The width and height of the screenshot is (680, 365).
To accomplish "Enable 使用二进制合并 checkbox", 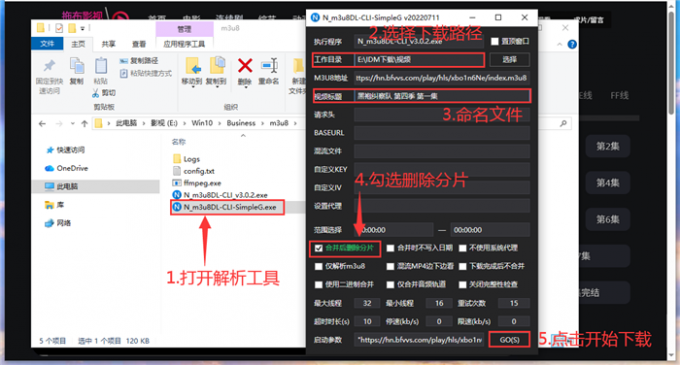I will (319, 285).
